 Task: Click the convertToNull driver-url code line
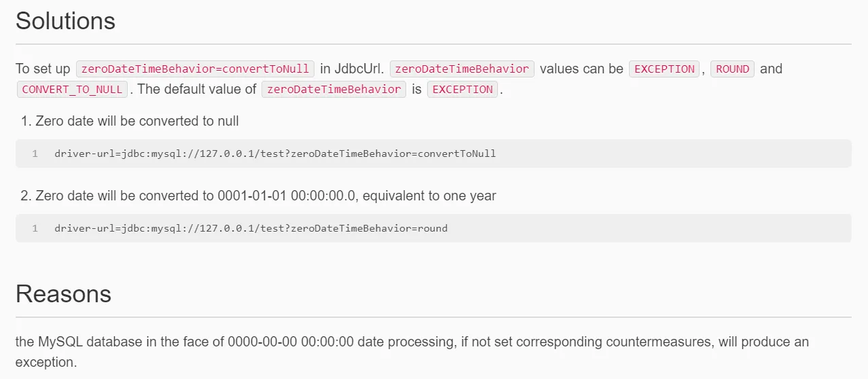[275, 154]
